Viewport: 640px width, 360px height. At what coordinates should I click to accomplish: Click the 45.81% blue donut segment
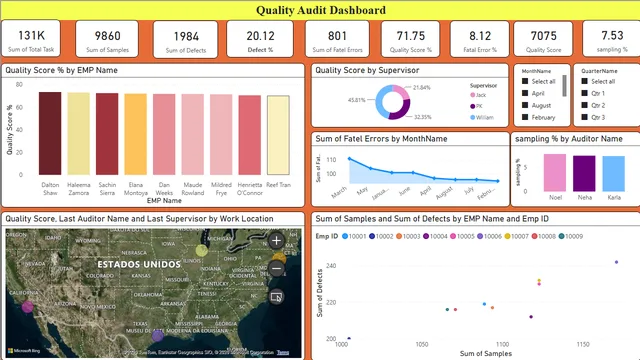coord(380,102)
